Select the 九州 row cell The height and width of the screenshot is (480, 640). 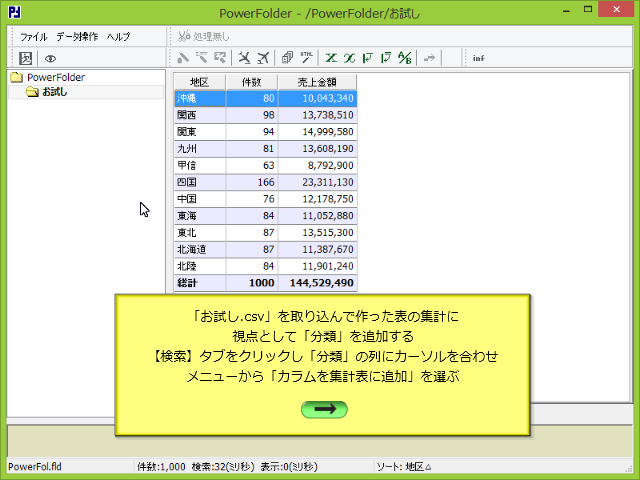tap(200, 149)
